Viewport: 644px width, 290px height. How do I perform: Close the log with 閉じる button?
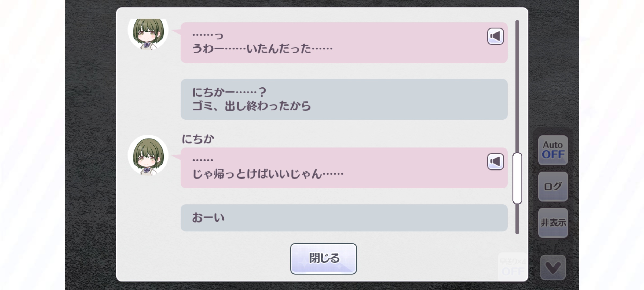click(x=323, y=259)
